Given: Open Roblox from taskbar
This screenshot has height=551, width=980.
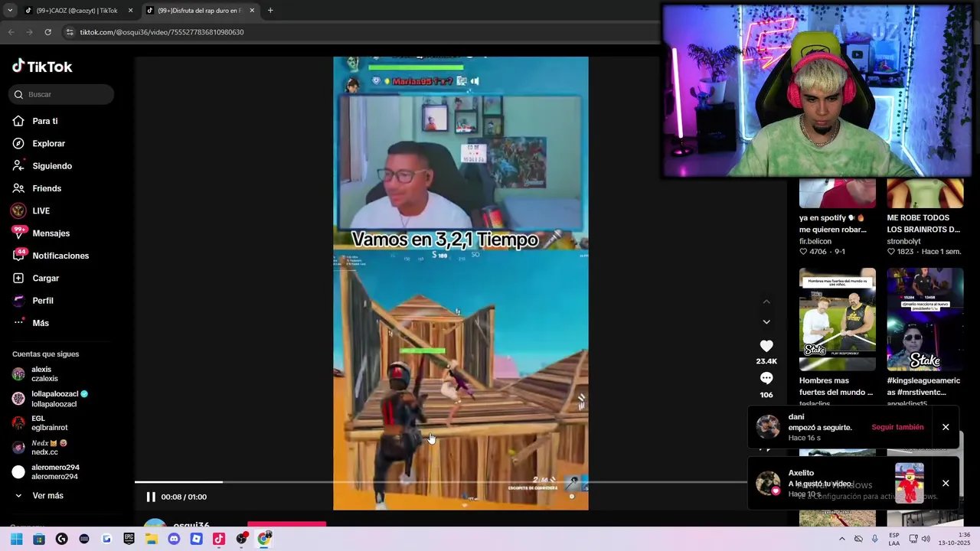Looking at the screenshot, I should pos(197,539).
